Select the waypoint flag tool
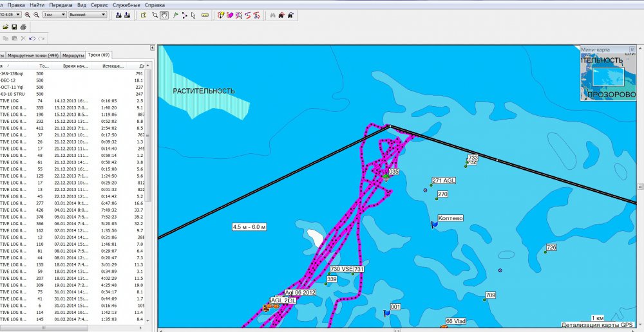Screen dimensions: 644x332 (x=176, y=15)
